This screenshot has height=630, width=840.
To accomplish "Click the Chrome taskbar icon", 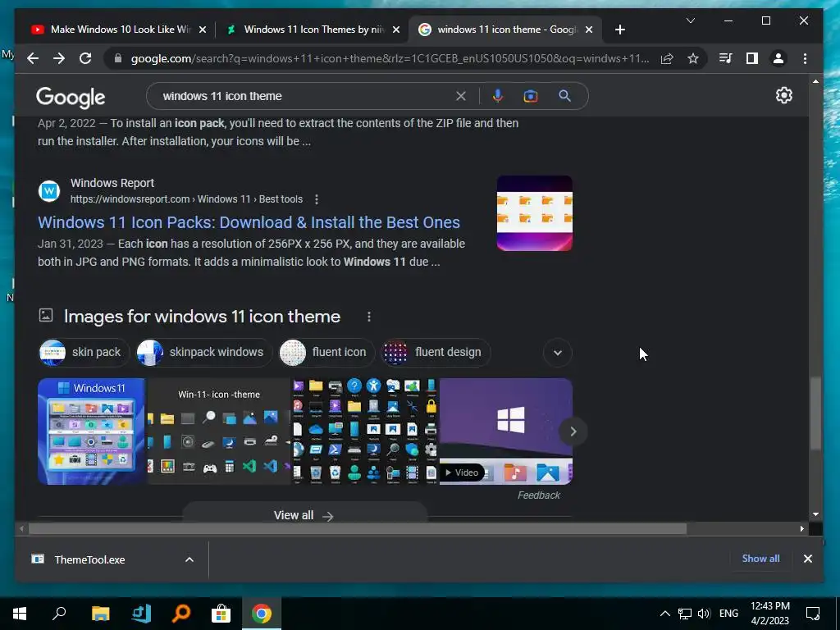I will click(262, 614).
